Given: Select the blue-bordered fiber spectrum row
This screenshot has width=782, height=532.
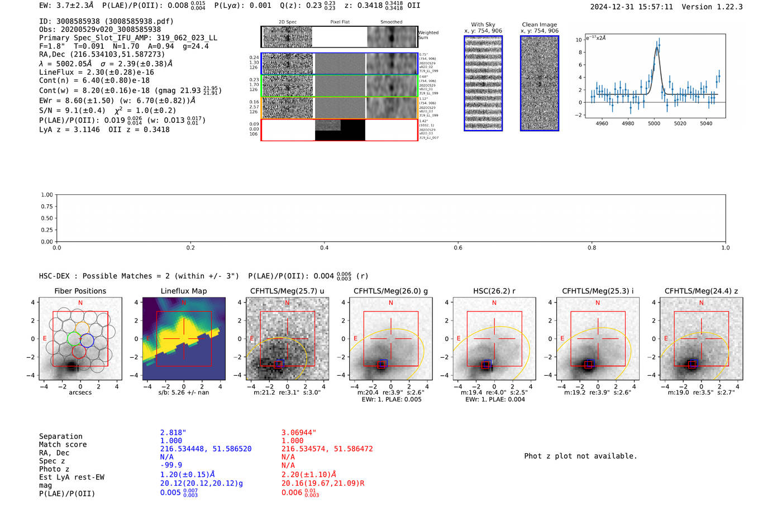Looking at the screenshot, I should tap(339, 64).
